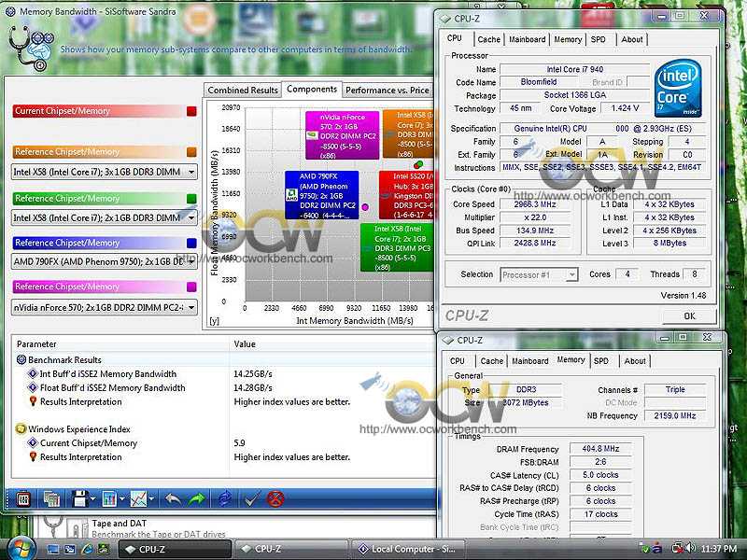Screen dimensions: 747x560
Task: Go forward with the green arrow
Action: pyautogui.click(x=196, y=499)
